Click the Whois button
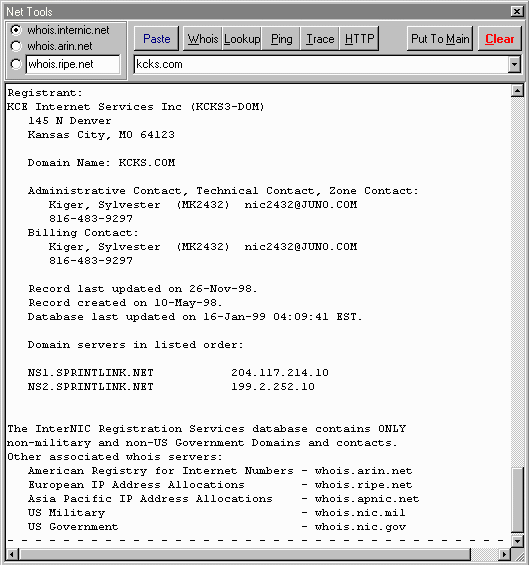The height and width of the screenshot is (565, 529). (x=203, y=39)
